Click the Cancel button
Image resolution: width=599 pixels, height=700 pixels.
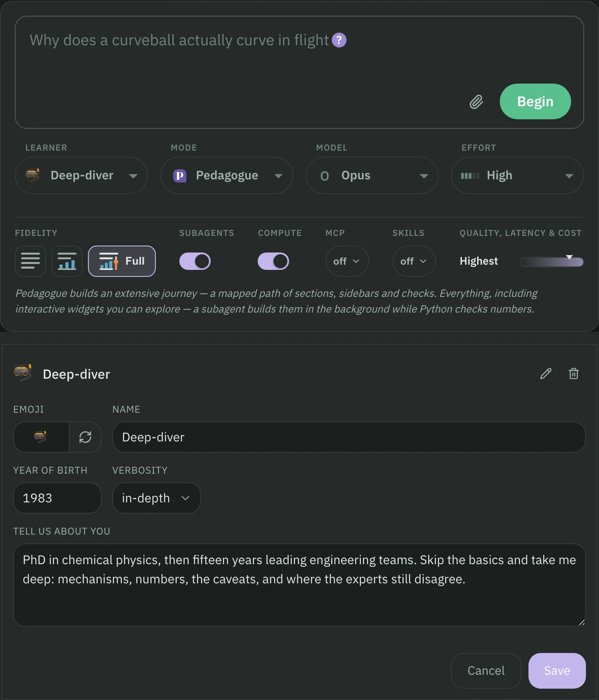point(486,671)
